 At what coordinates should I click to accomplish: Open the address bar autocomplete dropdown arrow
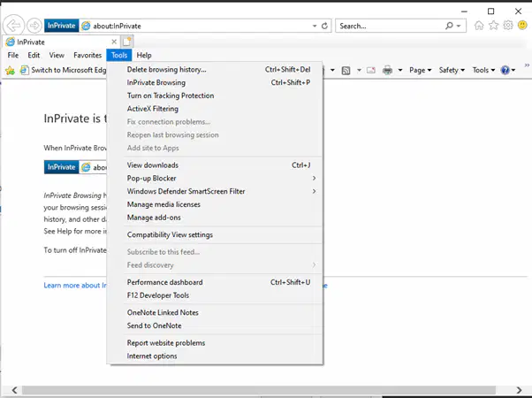pyautogui.click(x=315, y=27)
